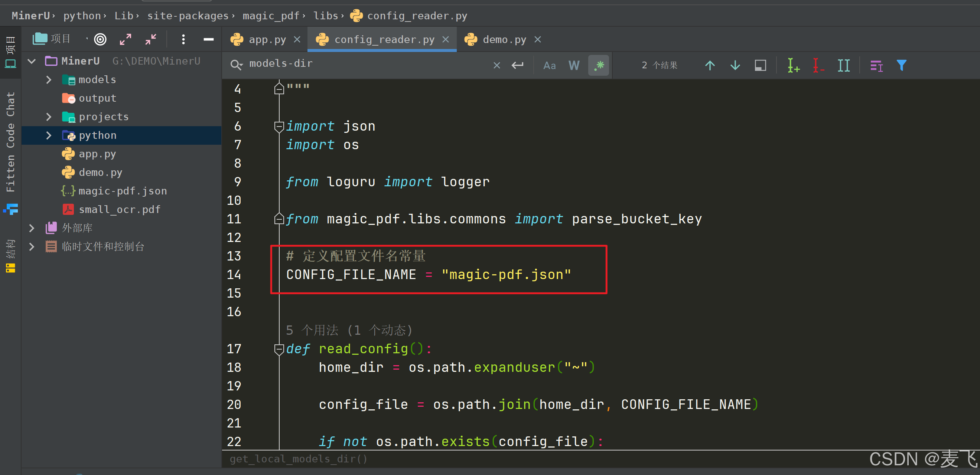The width and height of the screenshot is (980, 475).
Task: Collapse the MinerU root folder
Action: click(x=32, y=61)
